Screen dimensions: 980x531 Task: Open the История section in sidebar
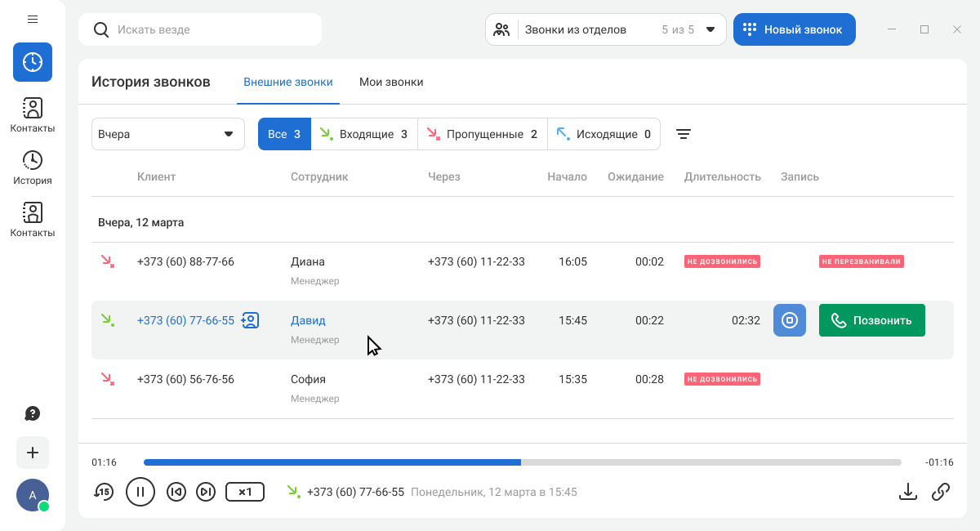(x=33, y=167)
